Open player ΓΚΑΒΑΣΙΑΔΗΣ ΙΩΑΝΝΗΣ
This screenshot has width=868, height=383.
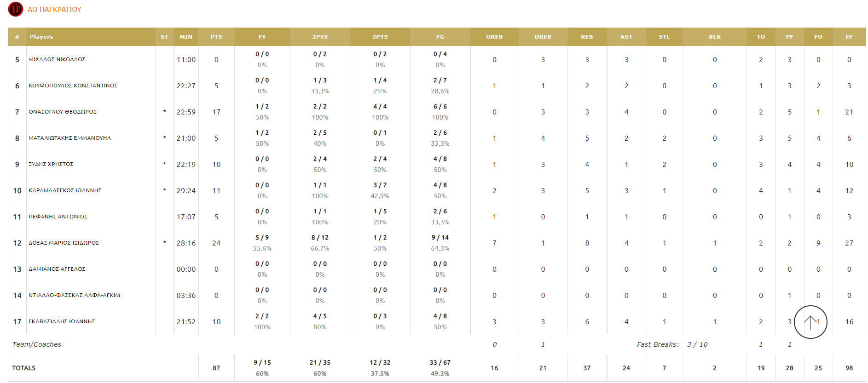(x=62, y=322)
